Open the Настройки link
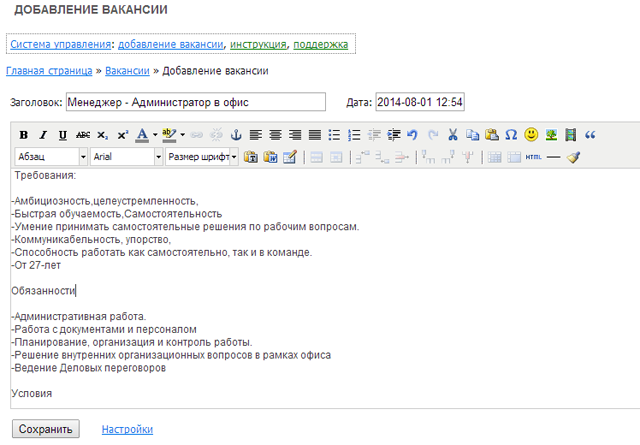 [127, 429]
